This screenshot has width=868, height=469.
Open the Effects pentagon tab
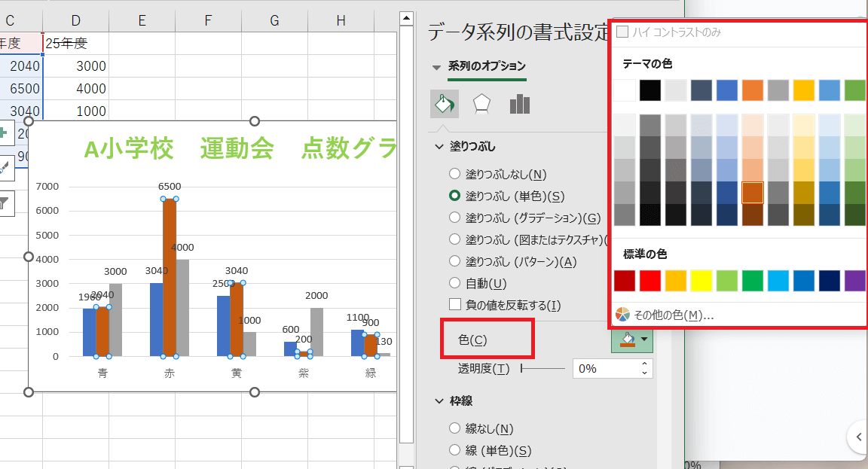(481, 103)
